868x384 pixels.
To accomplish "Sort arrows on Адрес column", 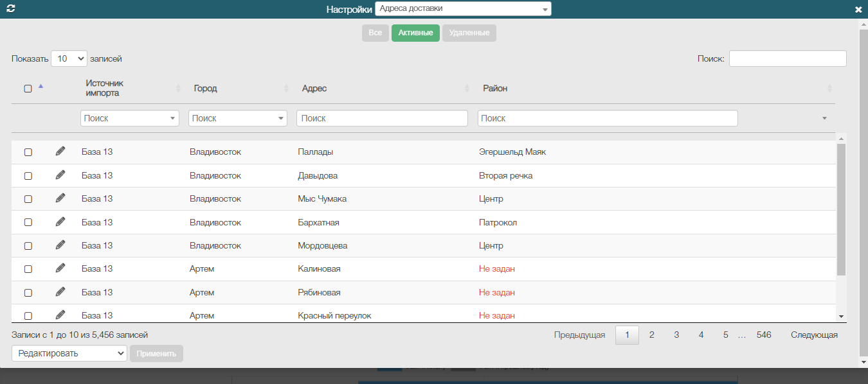I will 467,88.
